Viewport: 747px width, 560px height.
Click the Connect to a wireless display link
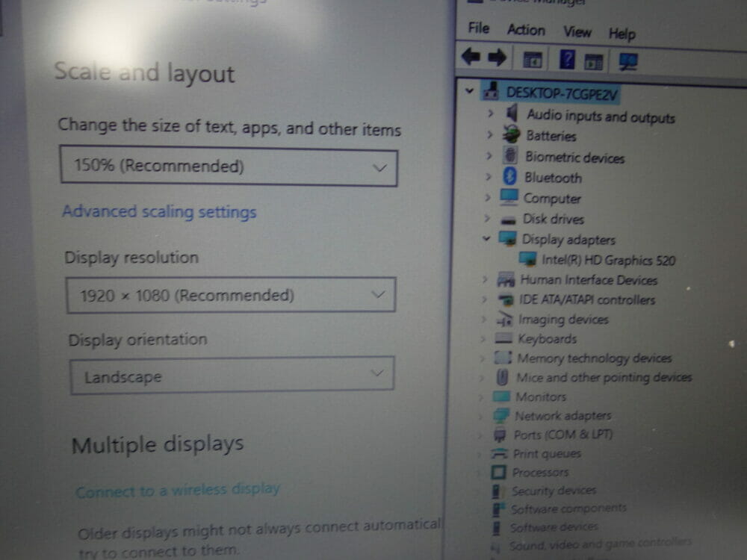tap(178, 490)
